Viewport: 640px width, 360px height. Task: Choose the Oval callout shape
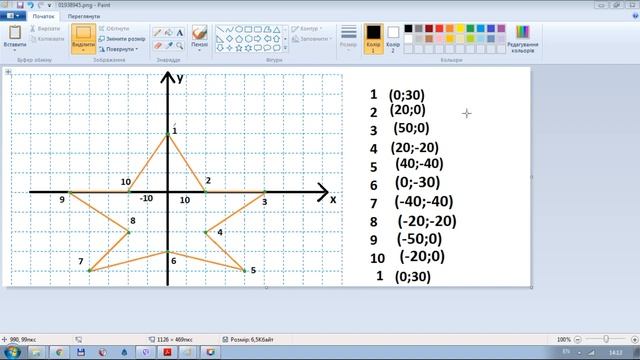[x=267, y=48]
